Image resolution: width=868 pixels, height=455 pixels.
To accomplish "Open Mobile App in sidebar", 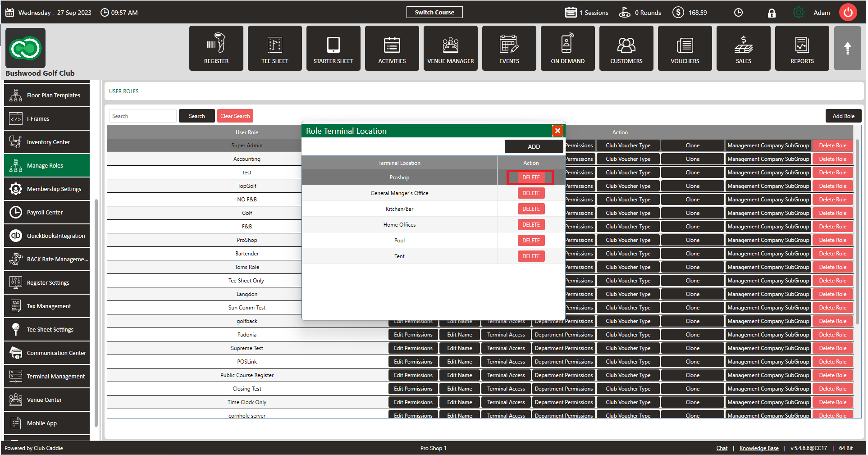I will pos(47,423).
